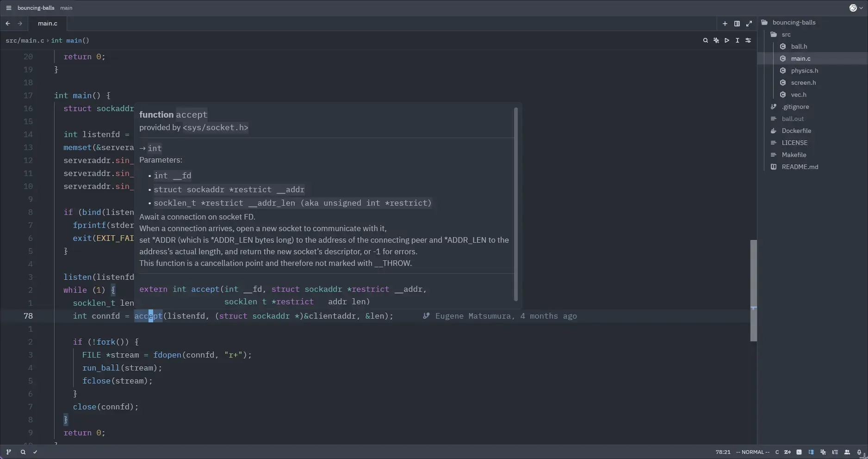Click the new tab plus icon
The image size is (868, 459).
tap(725, 24)
